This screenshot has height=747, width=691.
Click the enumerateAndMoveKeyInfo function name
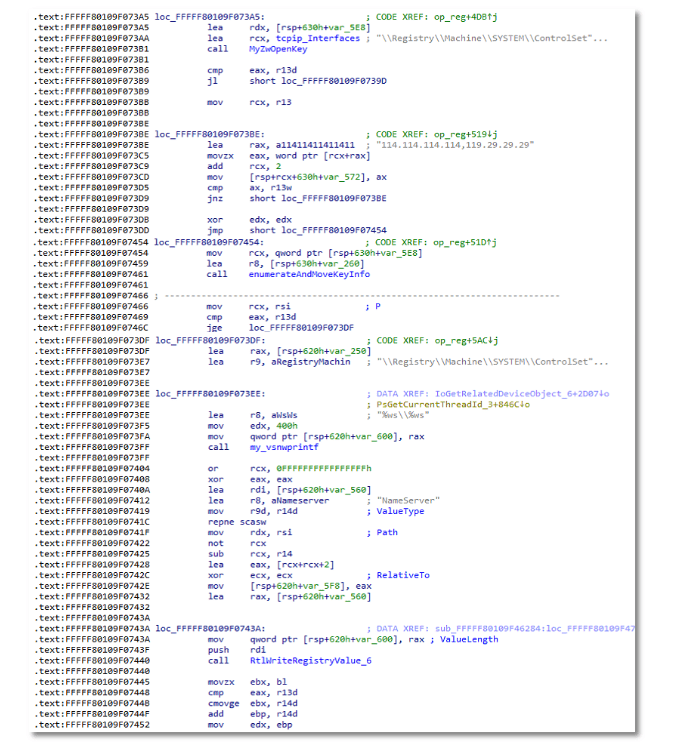pyautogui.click(x=309, y=274)
